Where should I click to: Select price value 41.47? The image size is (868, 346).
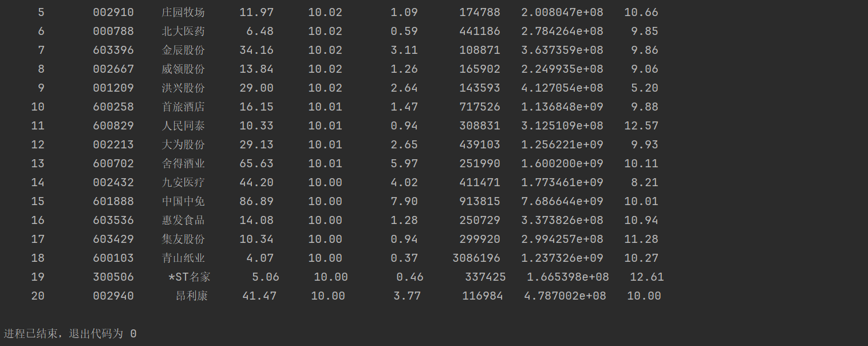click(259, 296)
